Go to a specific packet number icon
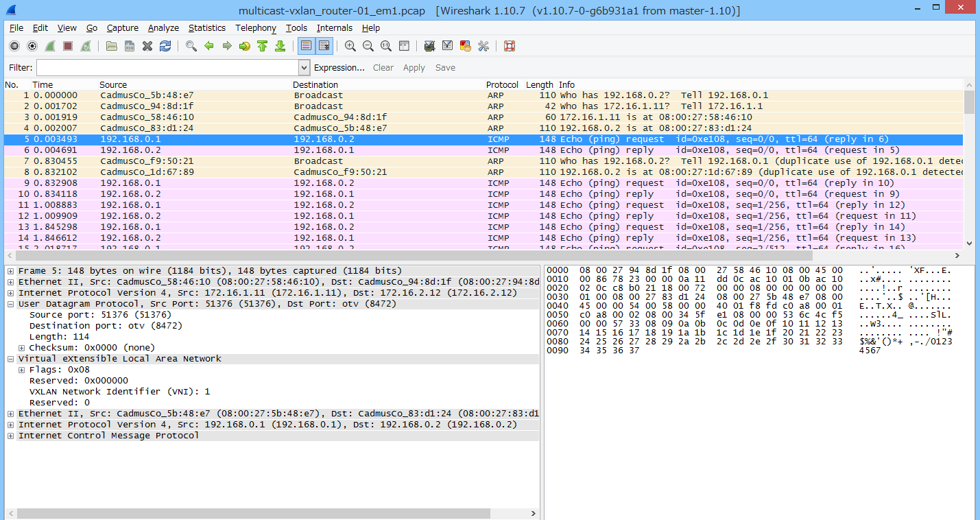Image resolution: width=980 pixels, height=520 pixels. pyautogui.click(x=245, y=46)
